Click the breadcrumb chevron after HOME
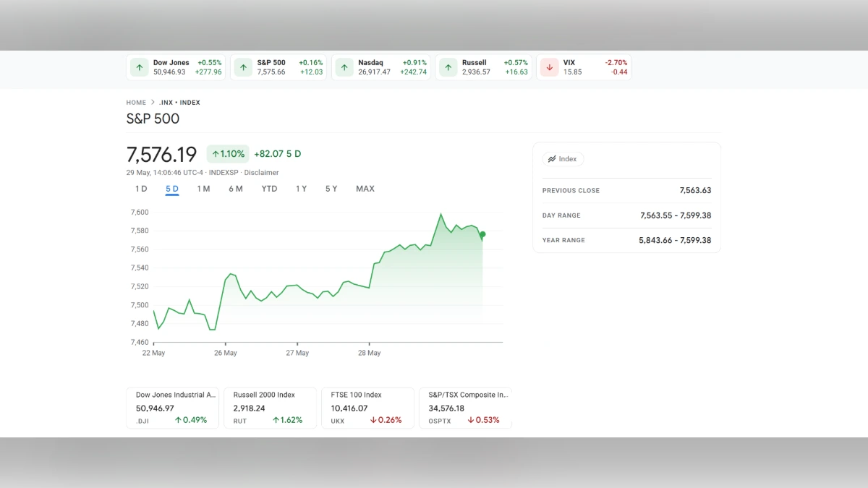Viewport: 868px width, 488px height. pyautogui.click(x=153, y=103)
